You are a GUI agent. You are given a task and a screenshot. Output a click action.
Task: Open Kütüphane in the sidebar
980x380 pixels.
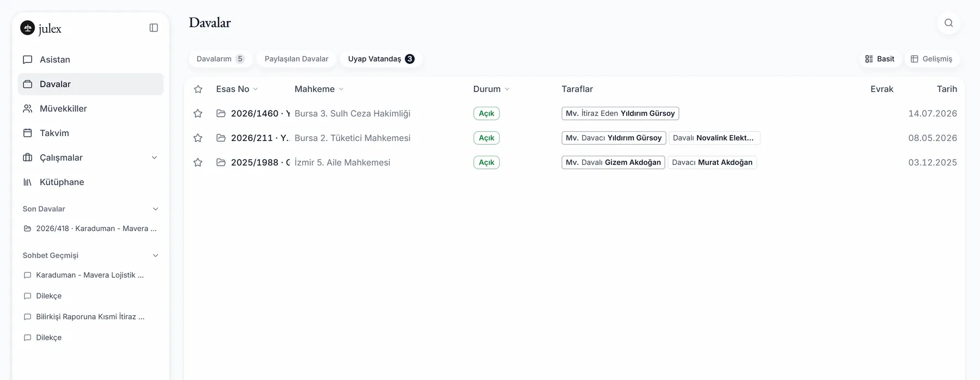tap(90, 182)
